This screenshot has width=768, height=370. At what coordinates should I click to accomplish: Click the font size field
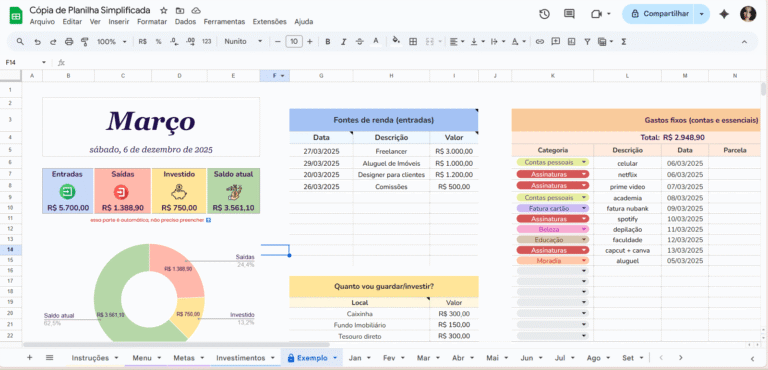click(294, 42)
